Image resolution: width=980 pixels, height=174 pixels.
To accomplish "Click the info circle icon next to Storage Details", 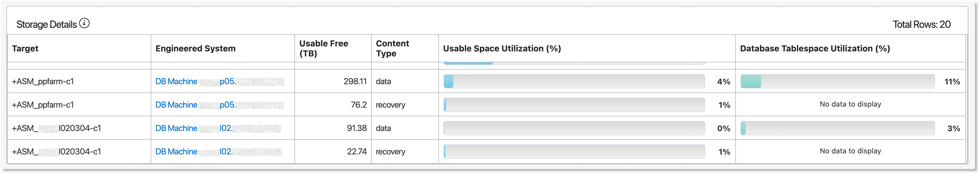I will point(84,23).
